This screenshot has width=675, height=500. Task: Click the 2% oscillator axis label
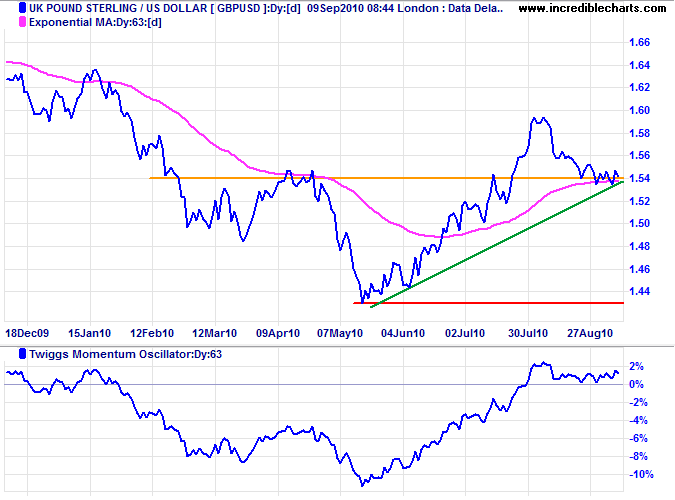pyautogui.click(x=636, y=366)
